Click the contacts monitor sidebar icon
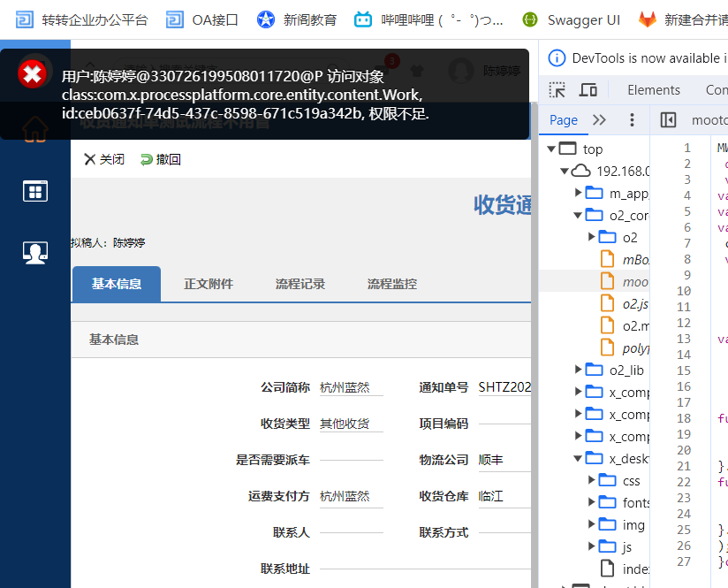 point(35,252)
